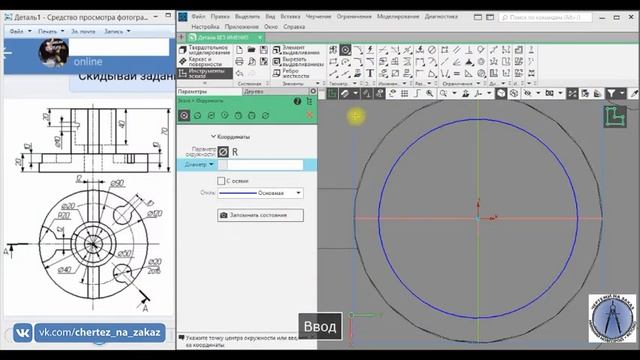Click the green sketch mode icon in viewport corner

tap(615, 116)
